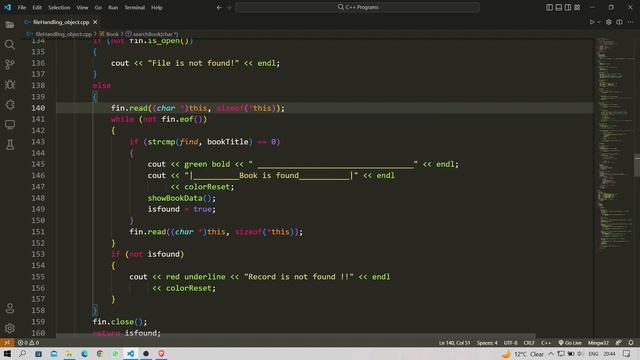Click the Go Live button in status bar
Screen dimensions: 640x360
click(570, 343)
